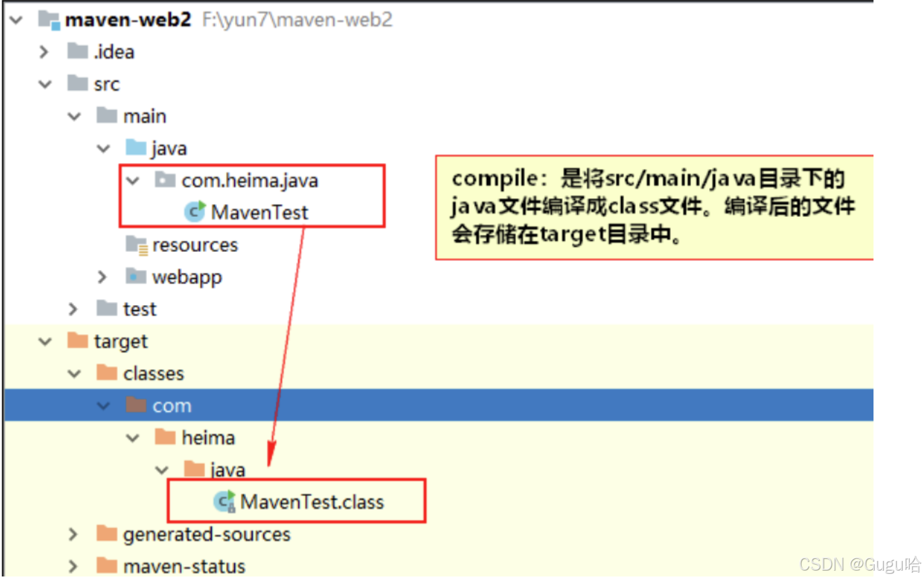This screenshot has width=924, height=581.
Task: Click the resources folder icon
Action: click(135, 244)
